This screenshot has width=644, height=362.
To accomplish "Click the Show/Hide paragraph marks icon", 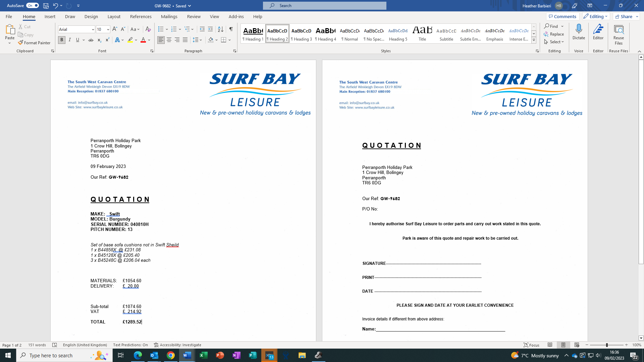I will coord(231,29).
